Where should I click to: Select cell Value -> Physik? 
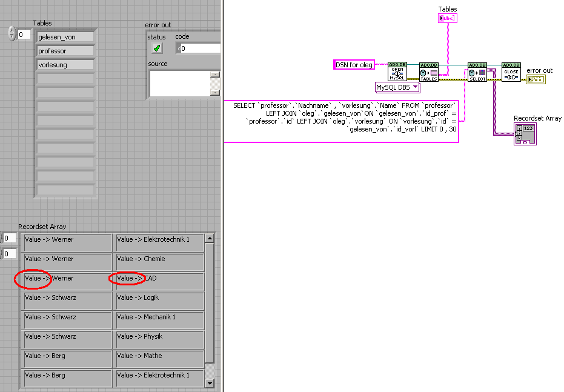159,339
